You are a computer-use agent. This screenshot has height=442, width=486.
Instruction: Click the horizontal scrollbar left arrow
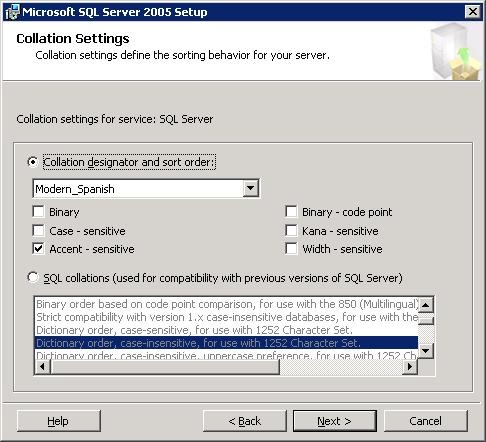(x=42, y=367)
